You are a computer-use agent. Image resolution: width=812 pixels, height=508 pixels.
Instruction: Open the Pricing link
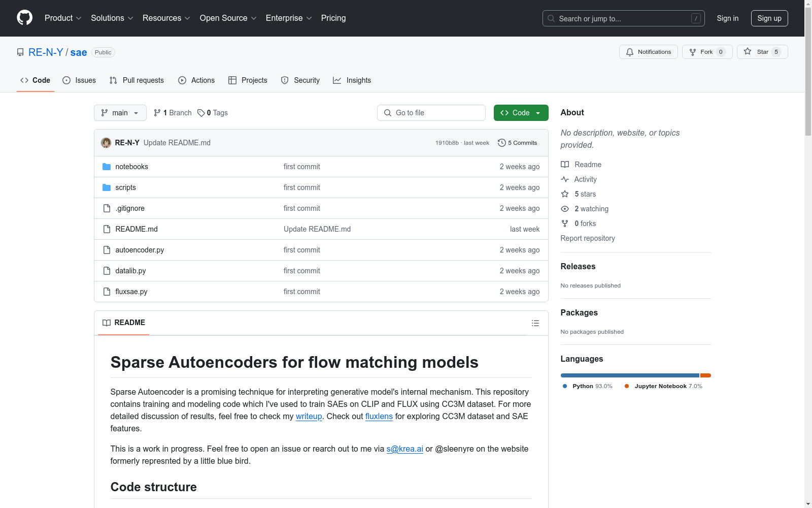(333, 18)
